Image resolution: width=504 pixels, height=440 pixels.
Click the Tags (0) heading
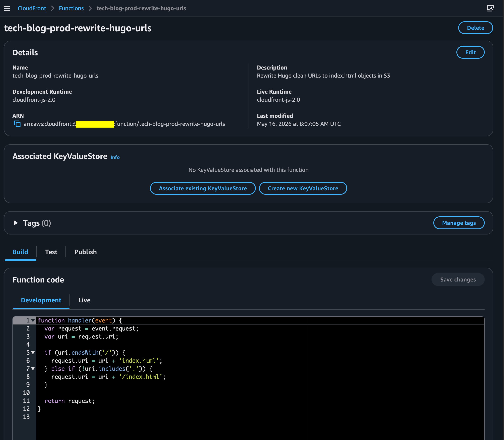point(37,223)
